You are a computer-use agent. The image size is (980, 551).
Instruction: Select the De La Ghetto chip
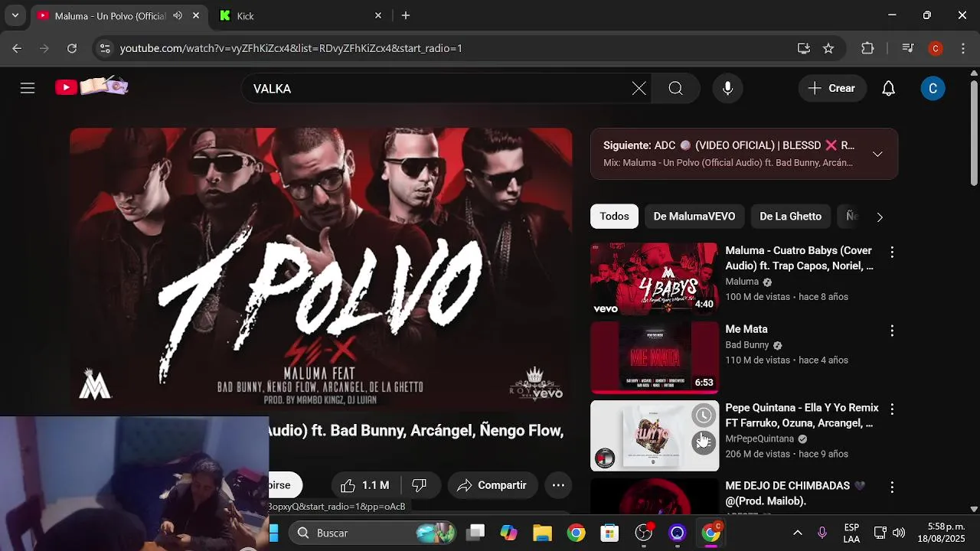point(790,217)
